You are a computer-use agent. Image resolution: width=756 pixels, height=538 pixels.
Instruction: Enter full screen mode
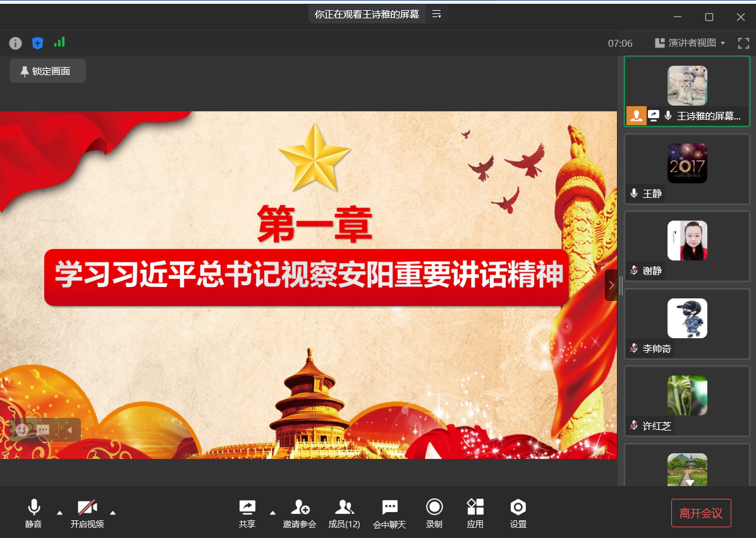(743, 43)
